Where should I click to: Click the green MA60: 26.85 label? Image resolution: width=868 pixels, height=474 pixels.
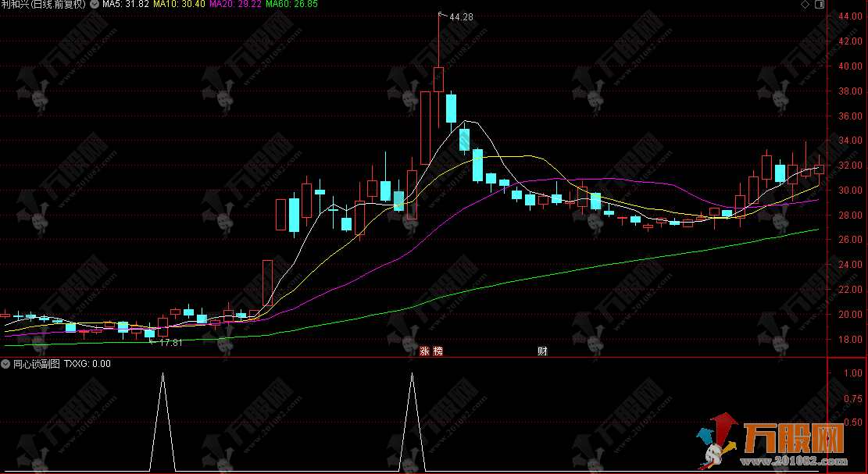(x=291, y=4)
